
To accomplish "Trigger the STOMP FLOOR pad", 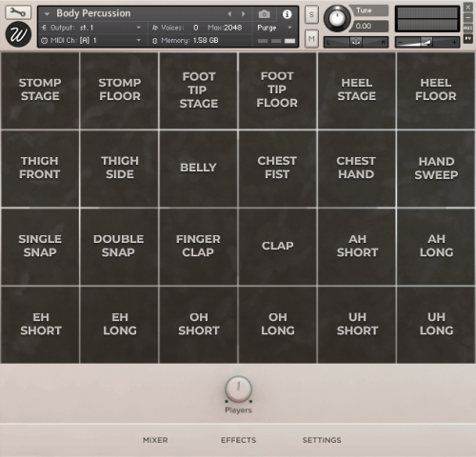I will click(119, 90).
